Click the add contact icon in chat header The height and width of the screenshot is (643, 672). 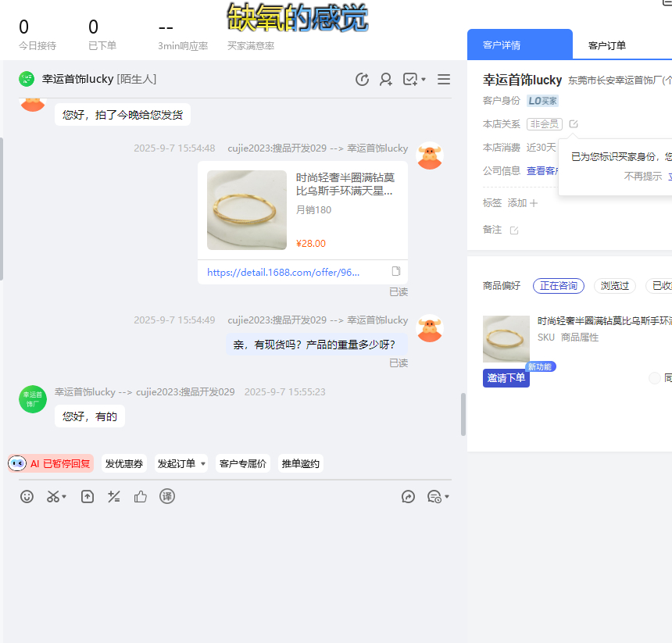[386, 79]
